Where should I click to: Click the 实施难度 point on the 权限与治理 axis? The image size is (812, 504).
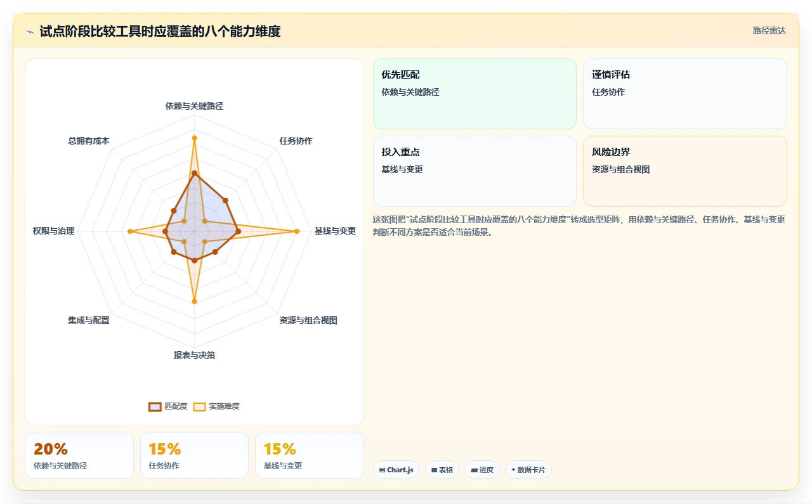(x=130, y=231)
